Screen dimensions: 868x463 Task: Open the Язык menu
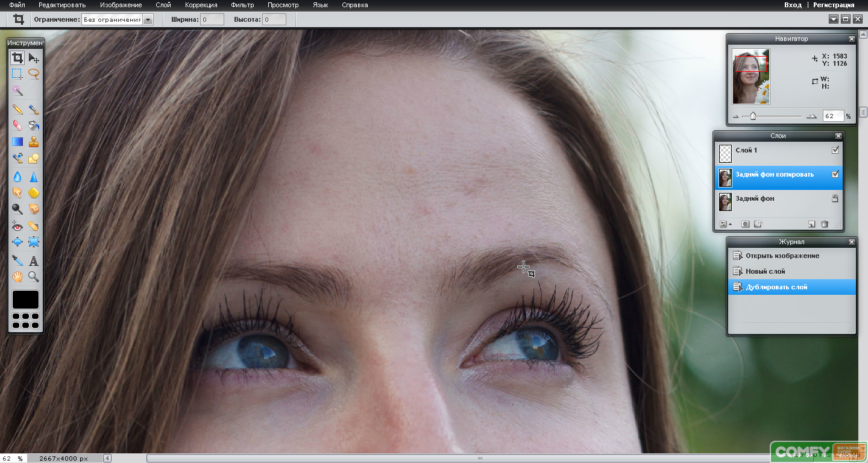pos(321,5)
